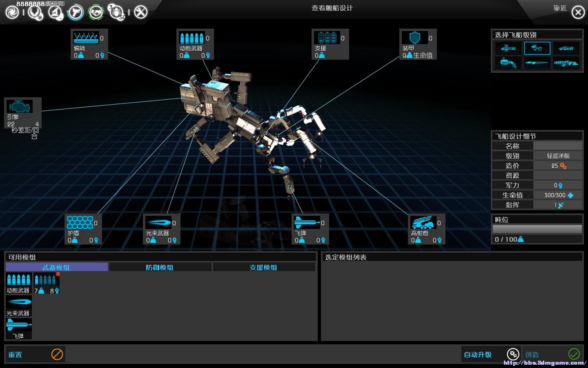This screenshot has width=588, height=368.
Task: Click the 引擎 engine slot icon
Action: [x=19, y=106]
